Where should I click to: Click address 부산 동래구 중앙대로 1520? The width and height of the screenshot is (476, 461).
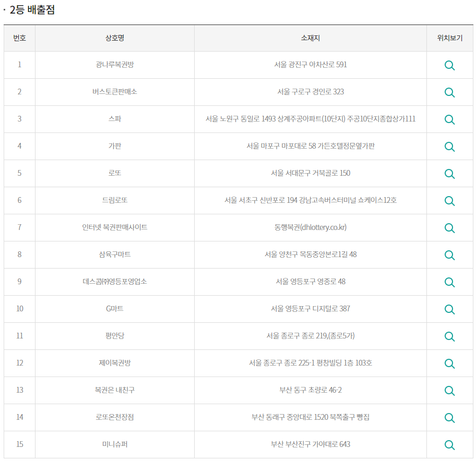click(310, 417)
